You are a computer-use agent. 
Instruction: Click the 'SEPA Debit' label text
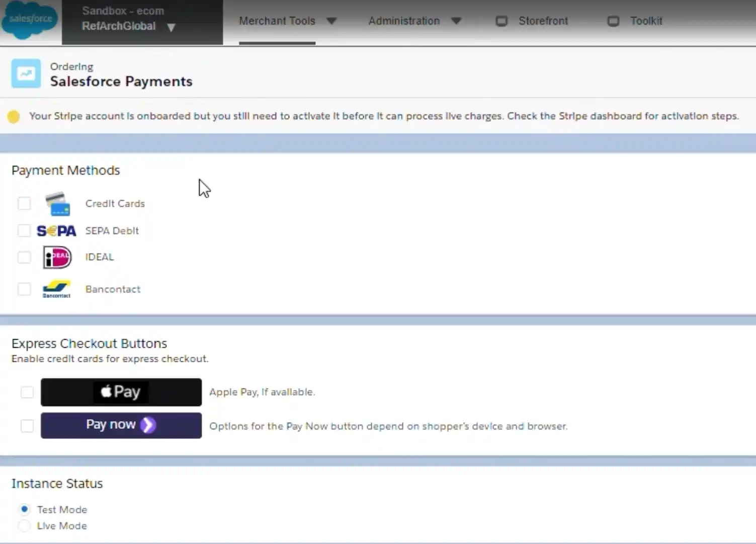tap(112, 230)
